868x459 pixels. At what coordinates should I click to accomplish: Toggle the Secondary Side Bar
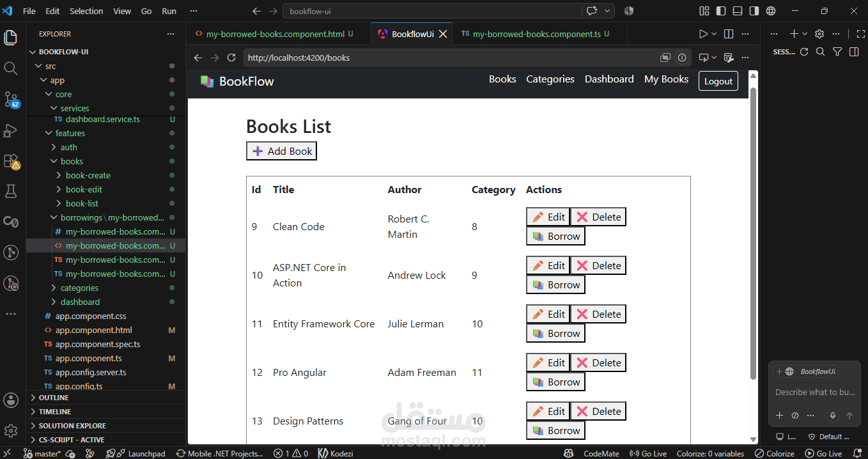pos(754,11)
